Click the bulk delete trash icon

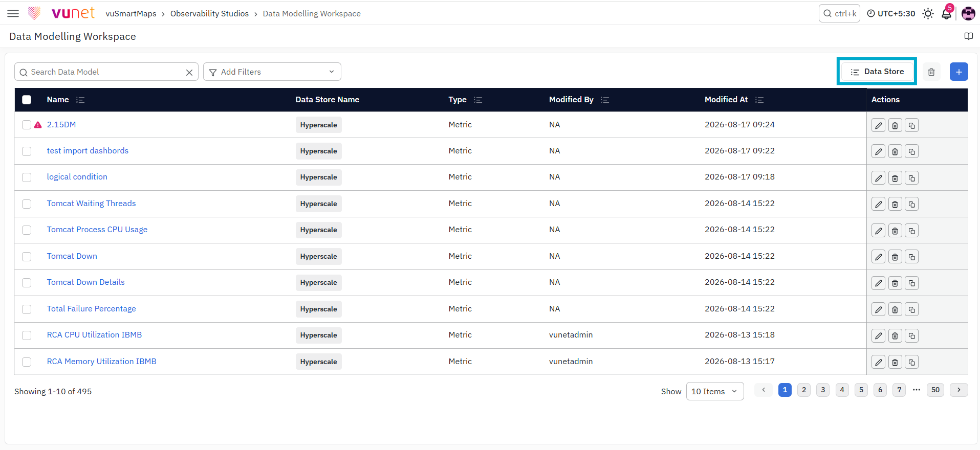[x=931, y=72]
